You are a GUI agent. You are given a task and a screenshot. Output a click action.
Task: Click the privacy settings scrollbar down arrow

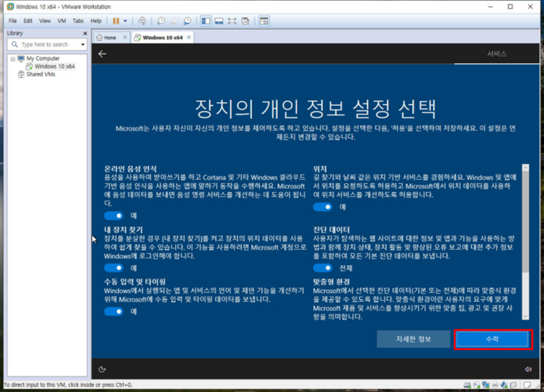[x=526, y=317]
